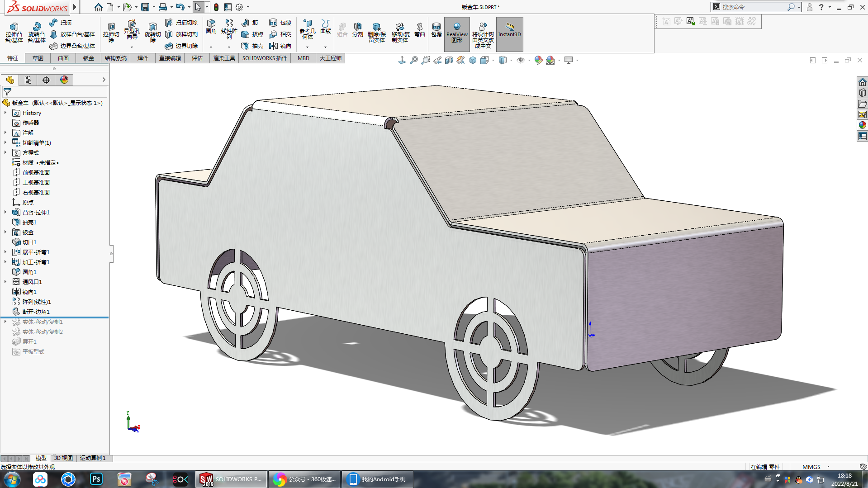Expand the 凸台-拉伸1 feature node
Viewport: 868px width, 488px height.
[5, 212]
